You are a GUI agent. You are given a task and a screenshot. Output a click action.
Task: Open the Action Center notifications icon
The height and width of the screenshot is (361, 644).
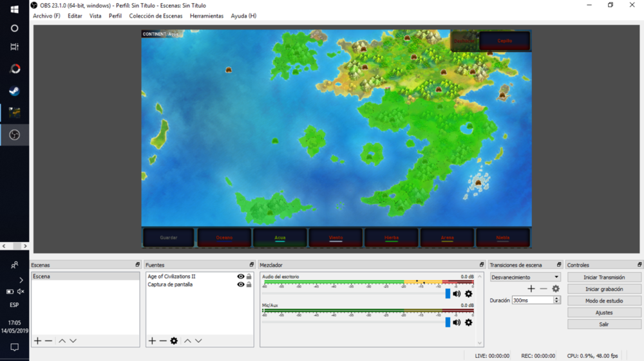(14, 347)
